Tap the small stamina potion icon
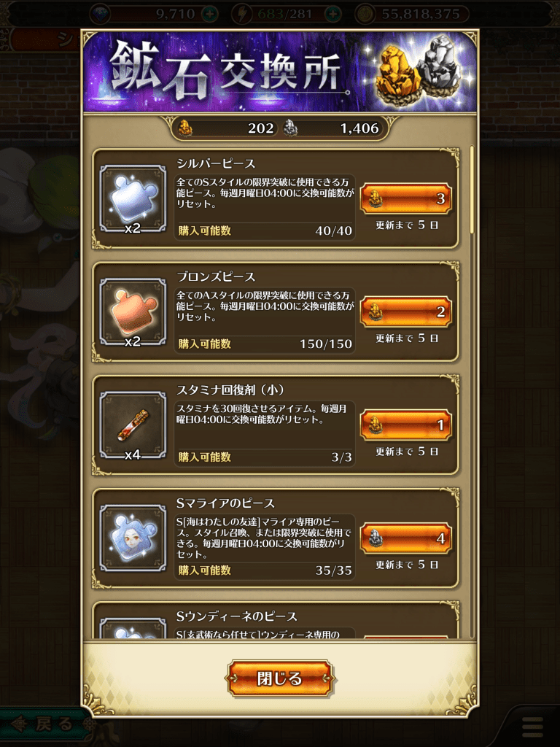This screenshot has width=560, height=747. pyautogui.click(x=133, y=425)
